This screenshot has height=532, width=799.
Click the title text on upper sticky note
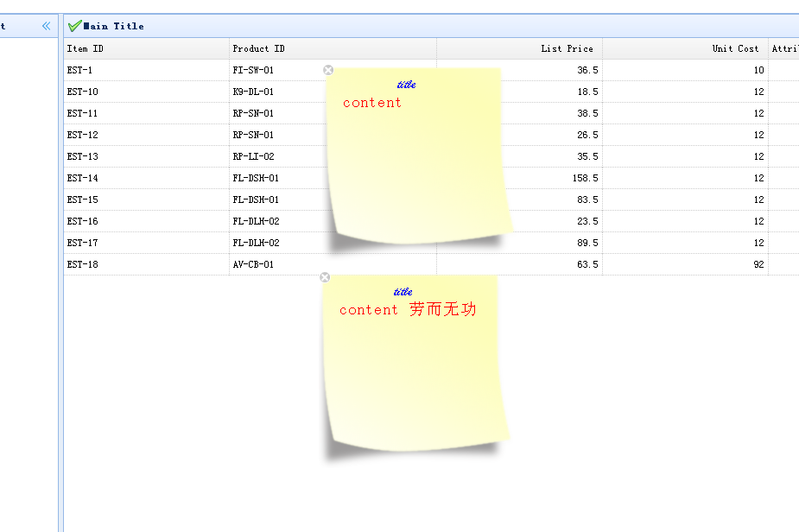coord(406,85)
